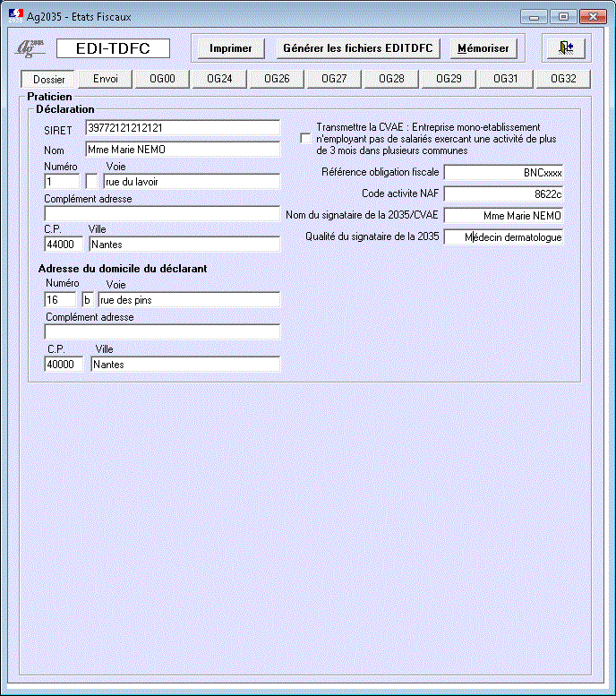Click Générer les fichiers EDITDFC button
This screenshot has width=616, height=696.
(x=357, y=48)
